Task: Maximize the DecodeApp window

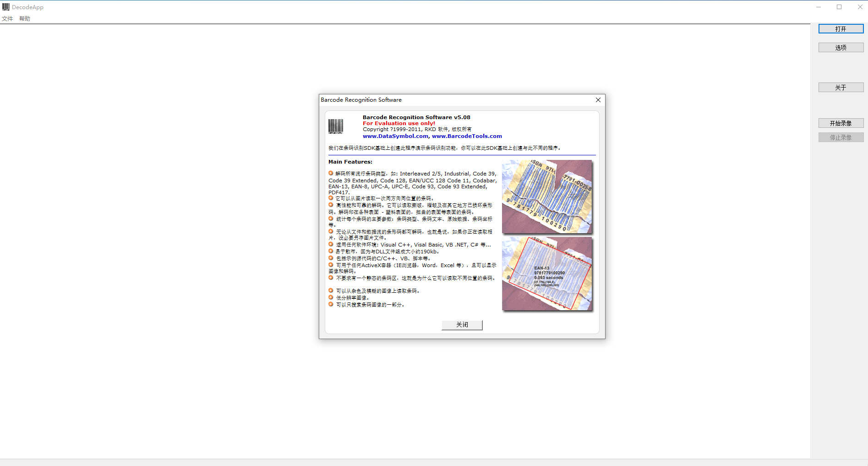Action: 839,7
